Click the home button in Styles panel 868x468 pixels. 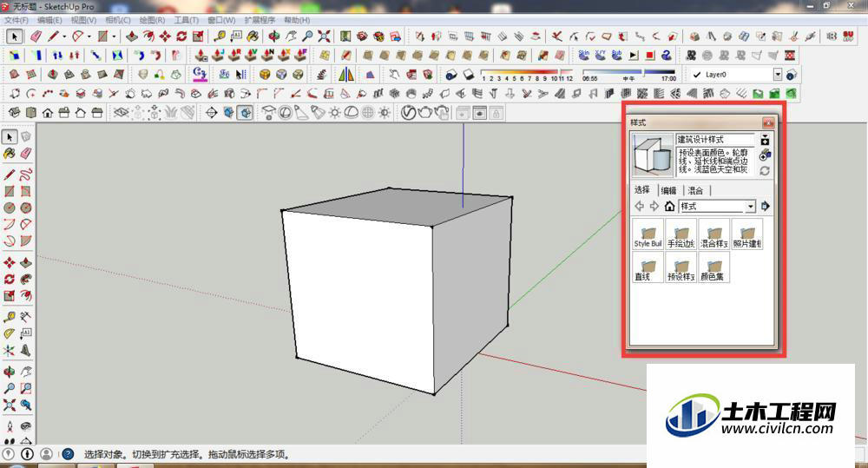[669, 206]
